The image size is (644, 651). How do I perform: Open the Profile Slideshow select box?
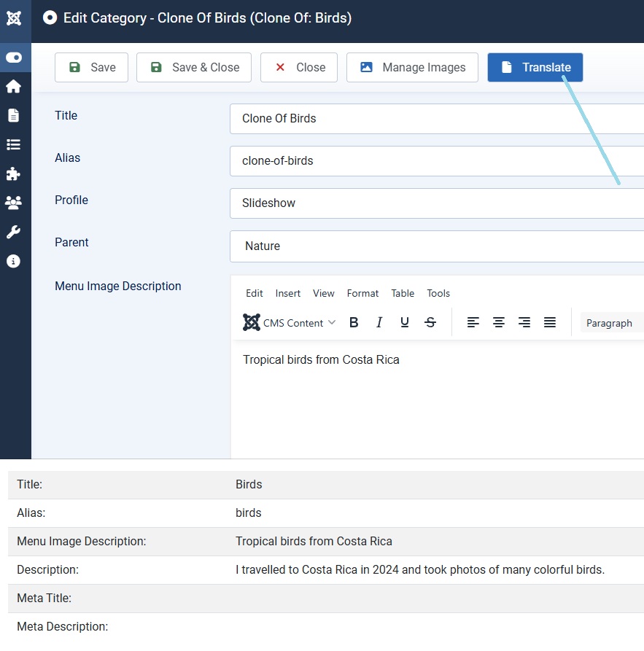click(x=436, y=203)
